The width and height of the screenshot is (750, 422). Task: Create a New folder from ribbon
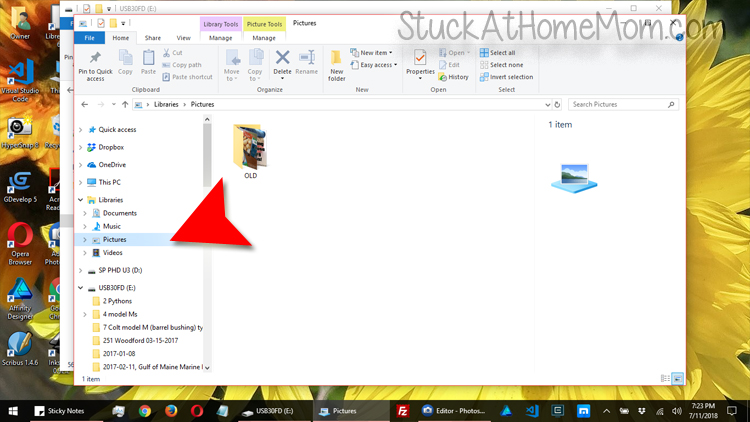[337, 65]
